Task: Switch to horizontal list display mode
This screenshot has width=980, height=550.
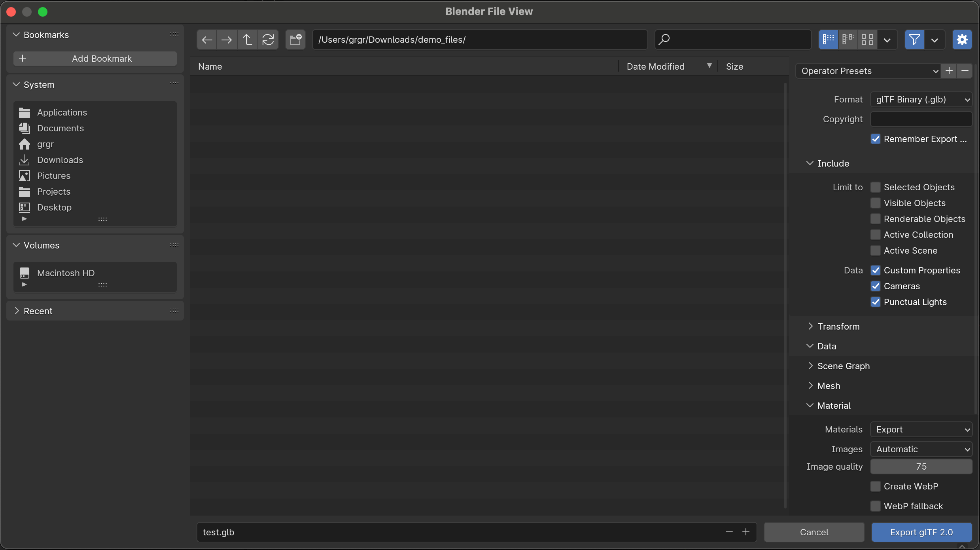Action: tap(848, 40)
